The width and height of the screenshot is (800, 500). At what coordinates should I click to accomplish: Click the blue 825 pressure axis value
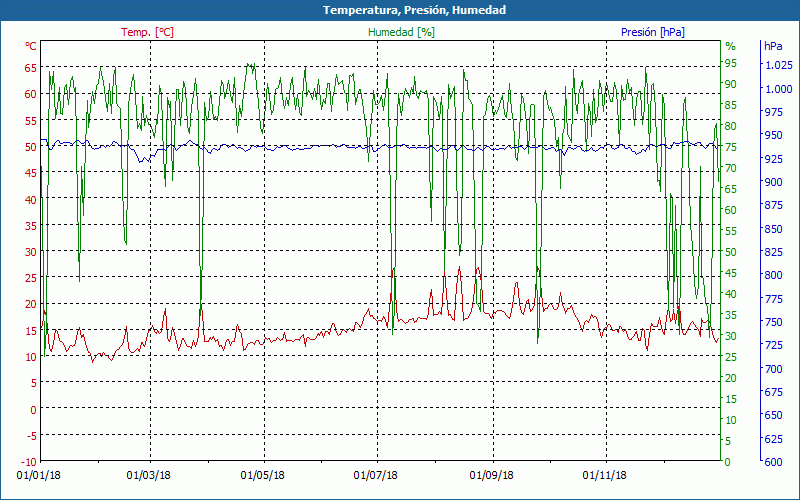click(773, 252)
